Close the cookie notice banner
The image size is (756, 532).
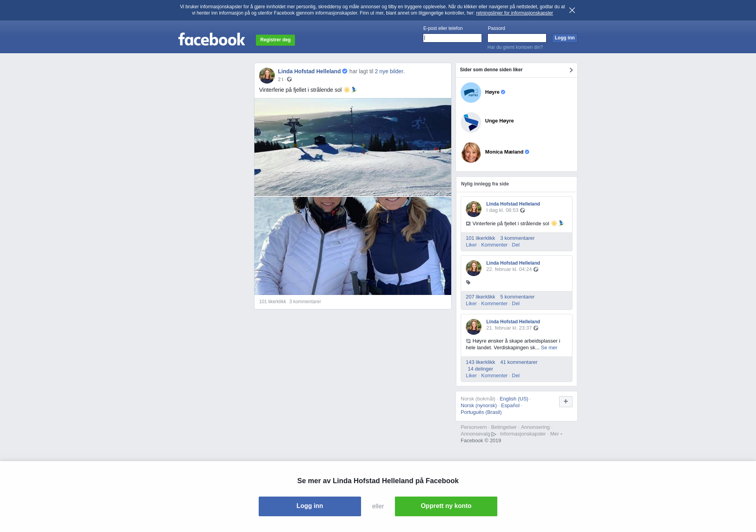[572, 10]
